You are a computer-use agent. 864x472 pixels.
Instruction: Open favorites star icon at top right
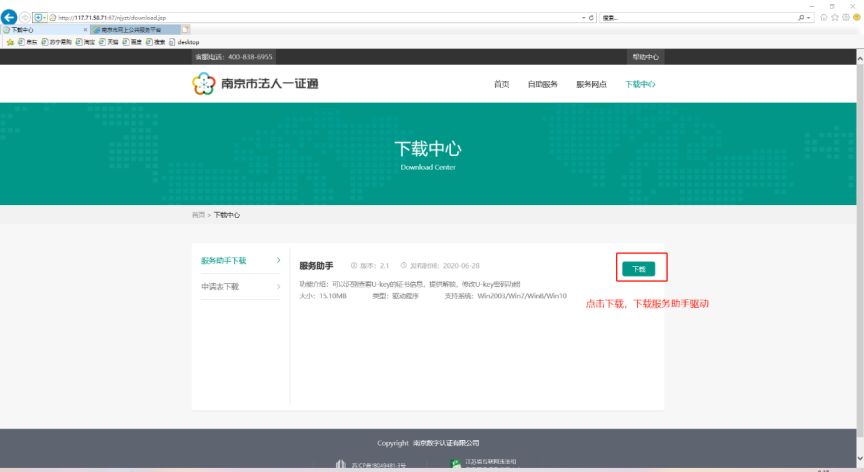[x=834, y=18]
